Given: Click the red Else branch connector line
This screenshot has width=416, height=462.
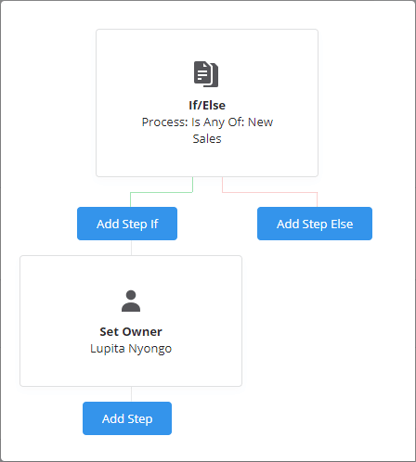Looking at the screenshot, I should (x=270, y=192).
